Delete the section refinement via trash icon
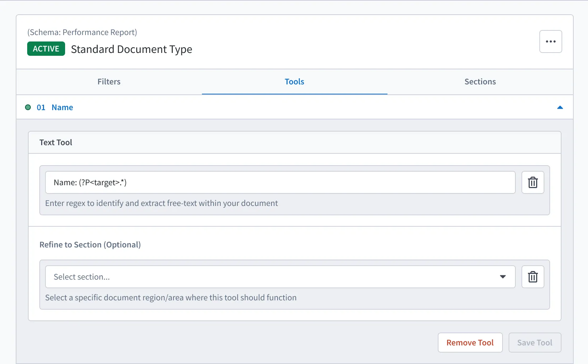This screenshot has width=588, height=364. [x=533, y=277]
